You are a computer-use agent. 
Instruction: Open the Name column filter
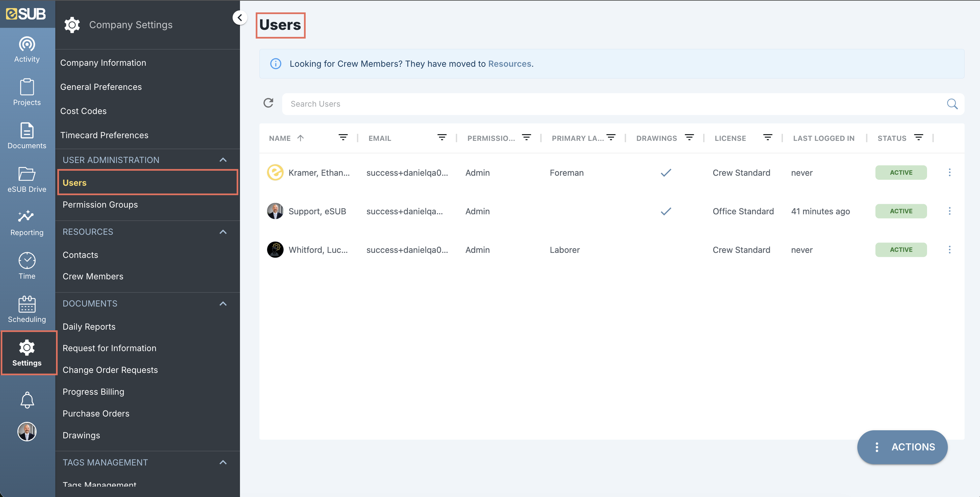click(343, 137)
